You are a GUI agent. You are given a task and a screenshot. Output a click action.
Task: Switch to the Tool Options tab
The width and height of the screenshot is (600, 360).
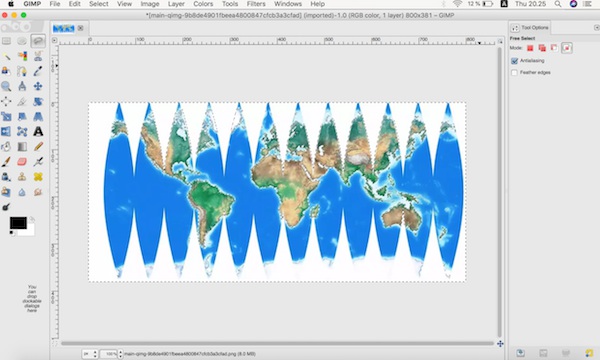(530, 28)
